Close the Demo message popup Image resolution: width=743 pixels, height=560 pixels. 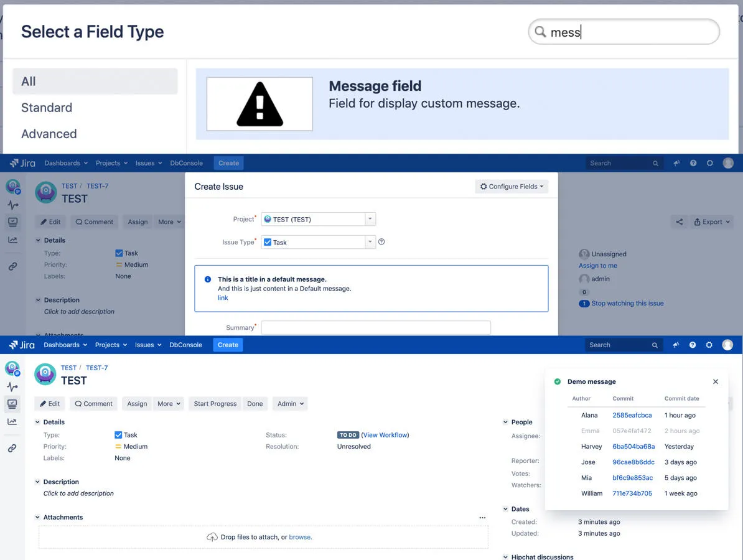pos(716,381)
